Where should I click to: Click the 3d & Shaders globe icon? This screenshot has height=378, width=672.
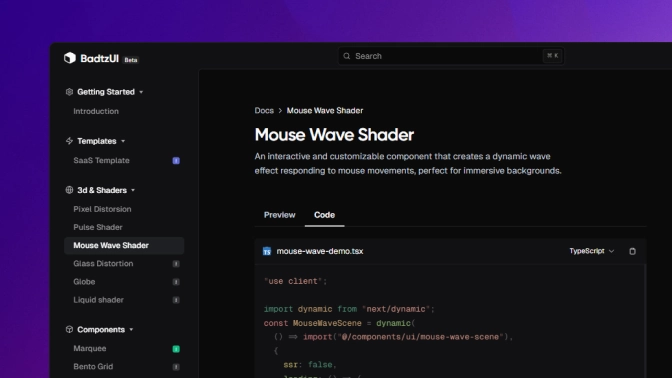69,190
